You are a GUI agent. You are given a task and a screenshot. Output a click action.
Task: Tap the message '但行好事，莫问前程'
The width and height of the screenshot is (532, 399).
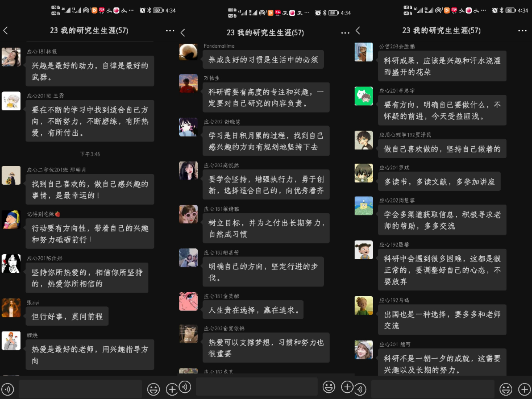[x=67, y=316]
